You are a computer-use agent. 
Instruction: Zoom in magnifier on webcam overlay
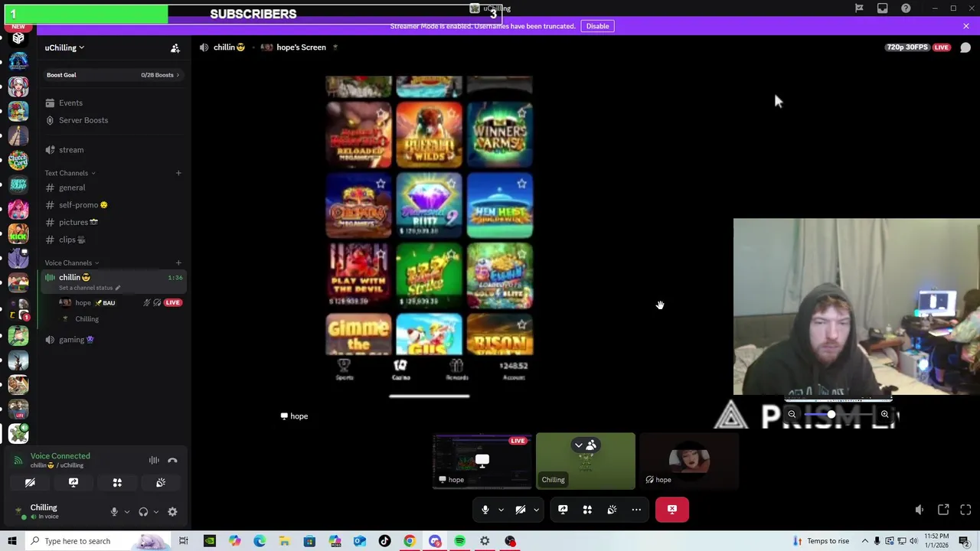coord(884,414)
